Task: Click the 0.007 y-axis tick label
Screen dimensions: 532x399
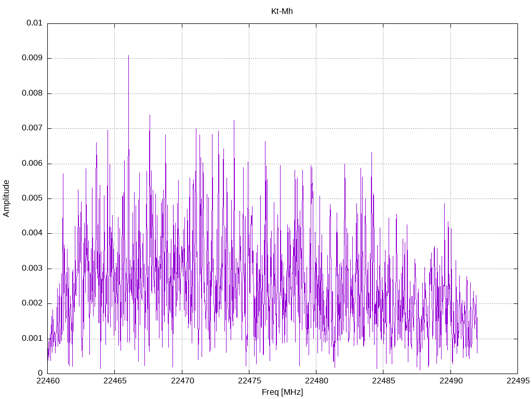Action: click(x=32, y=128)
